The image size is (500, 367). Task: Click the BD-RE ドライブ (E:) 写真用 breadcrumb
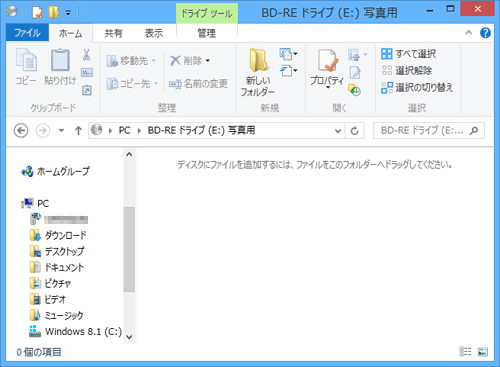tap(201, 130)
